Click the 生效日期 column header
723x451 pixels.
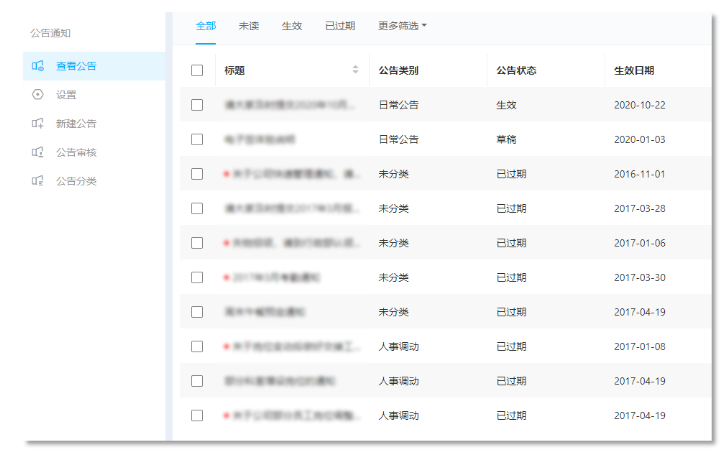pos(634,70)
